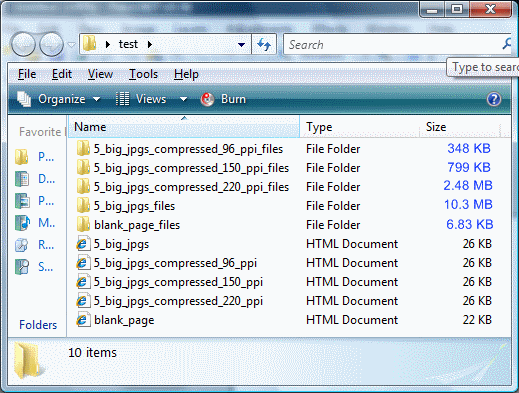Open the Help menu
Viewport: 519px width, 393px height.
(x=186, y=74)
